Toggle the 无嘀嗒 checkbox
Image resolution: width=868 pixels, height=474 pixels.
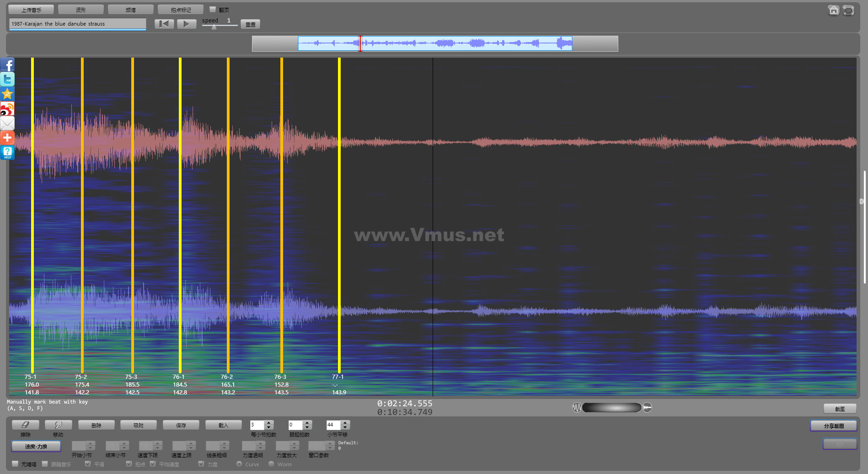[x=15, y=464]
